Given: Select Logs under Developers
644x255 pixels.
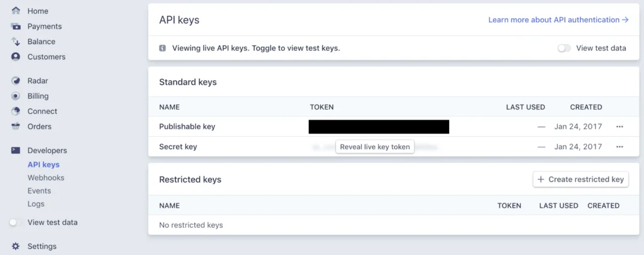Looking at the screenshot, I should (x=36, y=204).
